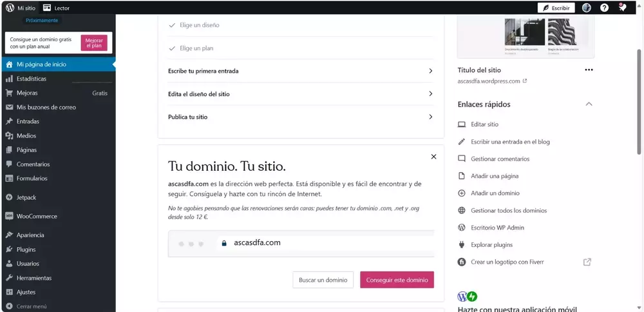Viewport: 644px width, 312px height.
Task: Click the site preview thumbnail
Action: (526, 36)
